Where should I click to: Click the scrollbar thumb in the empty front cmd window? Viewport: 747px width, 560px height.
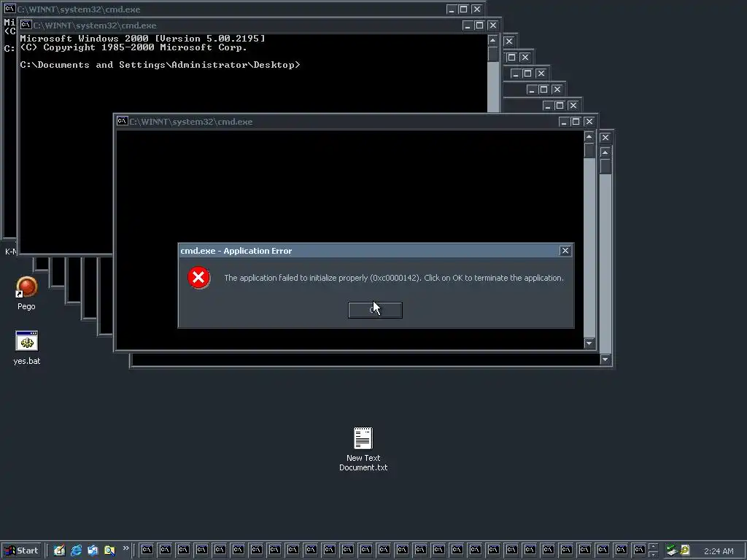pyautogui.click(x=589, y=150)
